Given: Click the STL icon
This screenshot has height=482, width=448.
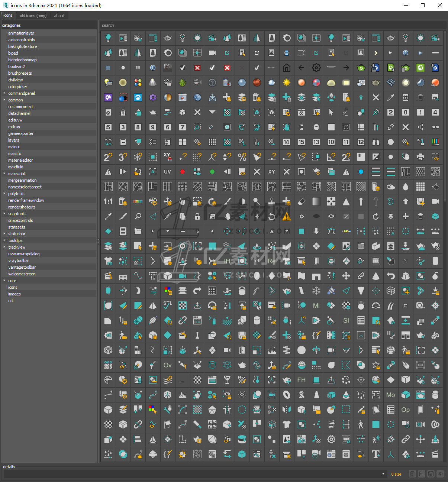Looking at the screenshot, I should tap(168, 305).
